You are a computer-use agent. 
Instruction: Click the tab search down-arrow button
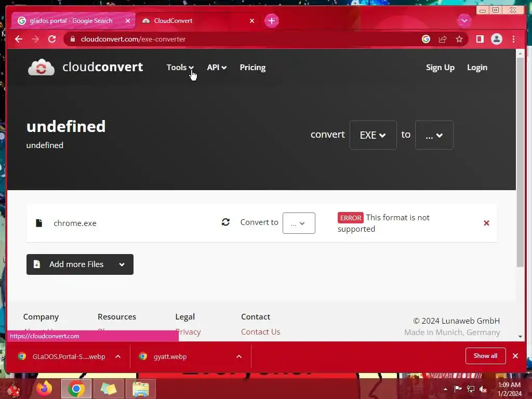pyautogui.click(x=464, y=21)
